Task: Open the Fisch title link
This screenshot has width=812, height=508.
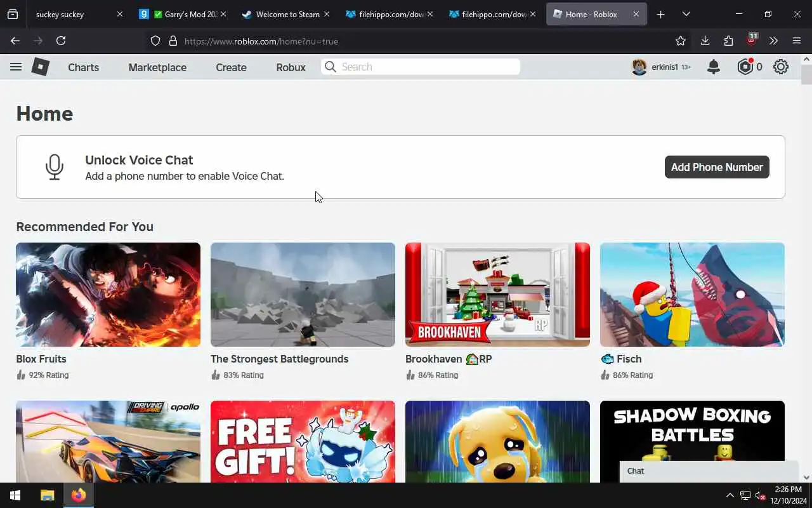Action: click(x=621, y=359)
